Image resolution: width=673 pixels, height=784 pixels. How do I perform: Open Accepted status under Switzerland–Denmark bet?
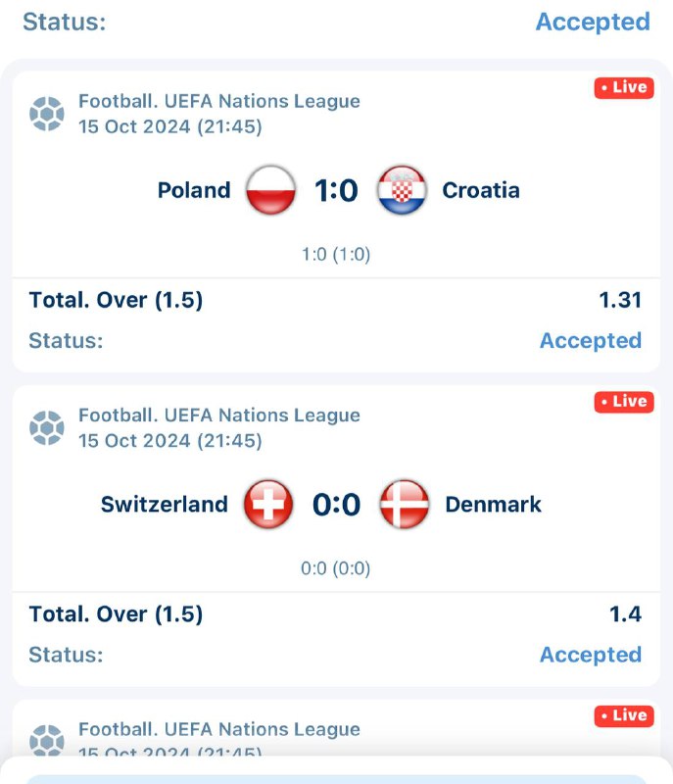point(591,655)
